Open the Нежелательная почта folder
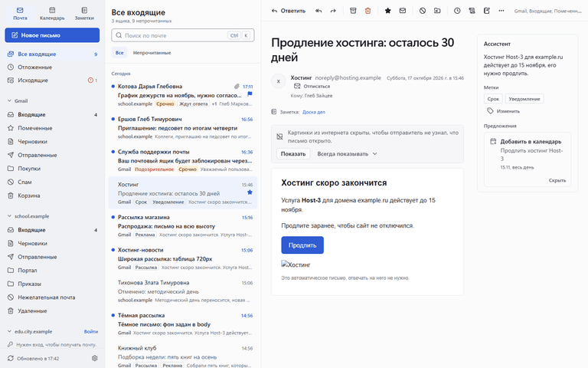588x368 pixels. click(x=52, y=297)
